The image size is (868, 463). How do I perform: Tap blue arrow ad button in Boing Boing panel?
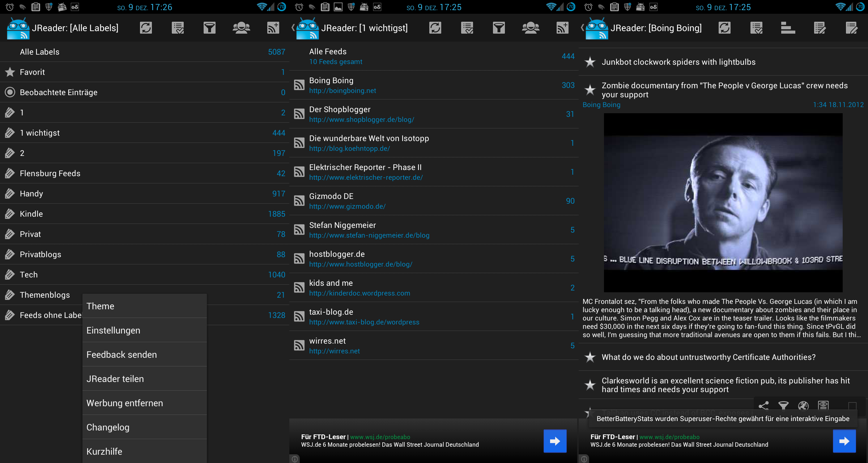point(844,441)
